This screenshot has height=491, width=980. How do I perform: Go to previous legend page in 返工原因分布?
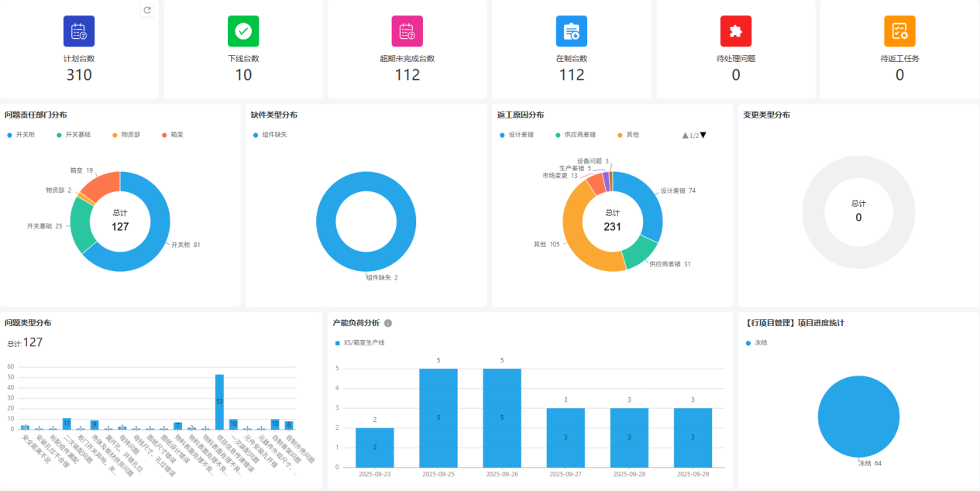click(685, 135)
